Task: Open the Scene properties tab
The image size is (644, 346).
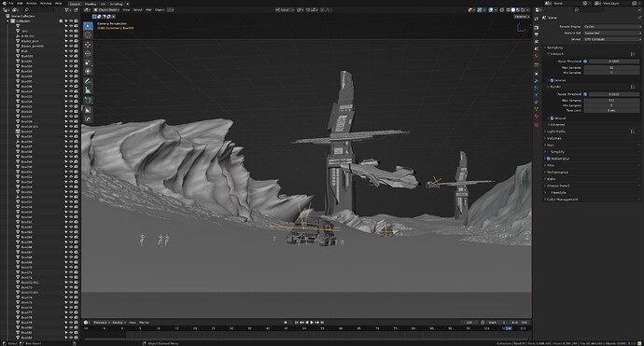Action: coord(537,48)
